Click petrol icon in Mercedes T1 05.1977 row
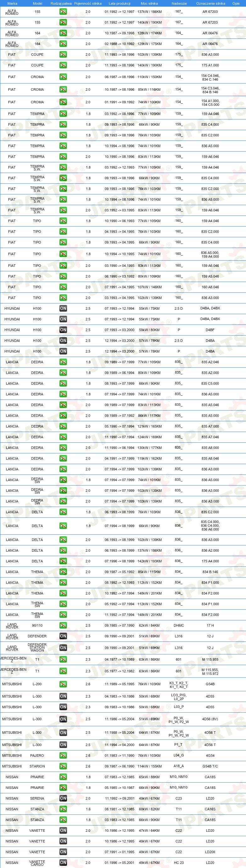 (x=63, y=671)
